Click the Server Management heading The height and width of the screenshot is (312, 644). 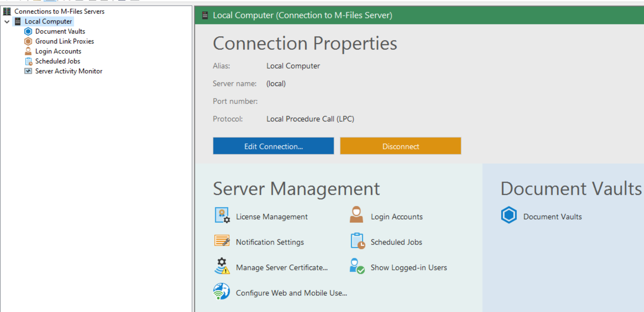pos(296,189)
